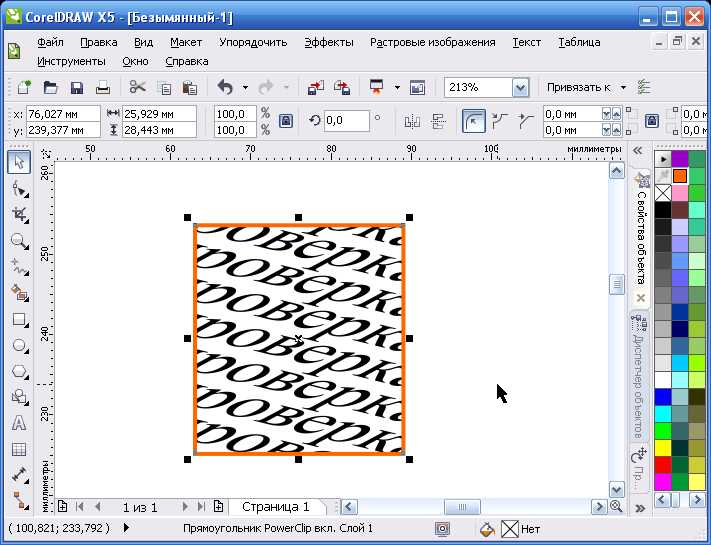Click the vertical scrollbar thumb

(x=616, y=284)
